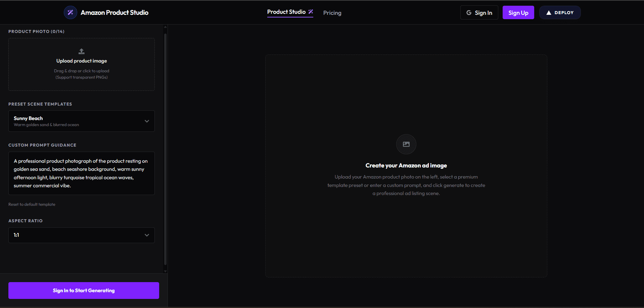Click the aspect ratio chevron arrow

coord(147,235)
